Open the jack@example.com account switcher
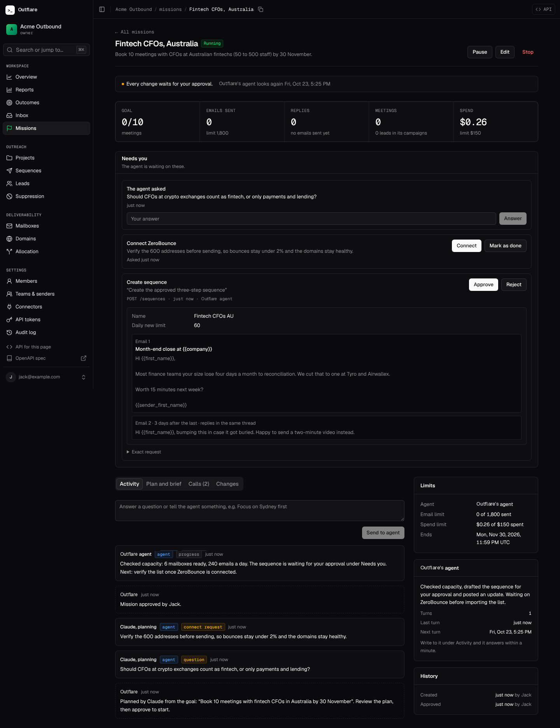 pyautogui.click(x=46, y=377)
